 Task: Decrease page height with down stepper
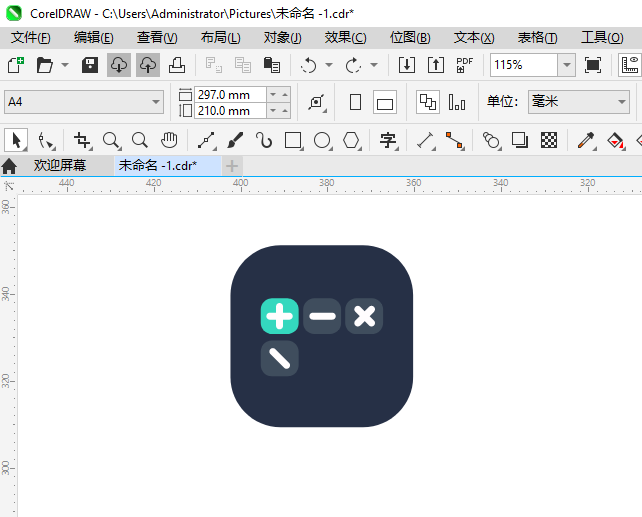click(x=273, y=111)
